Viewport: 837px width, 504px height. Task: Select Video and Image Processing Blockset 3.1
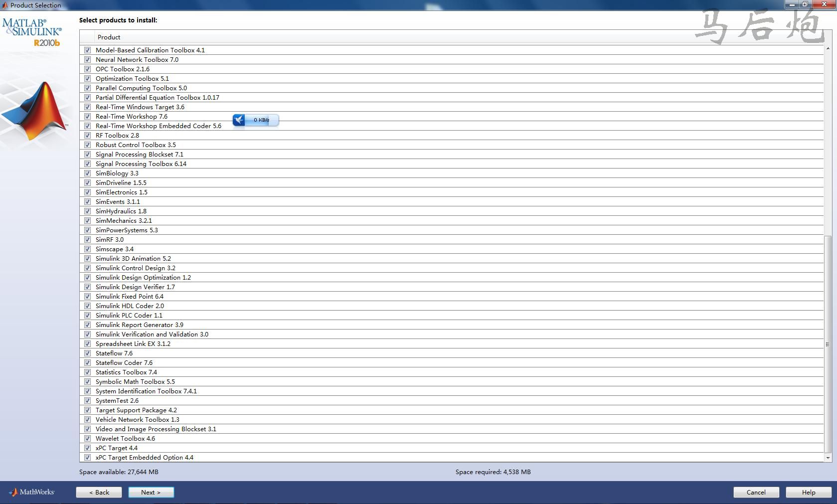(x=156, y=429)
